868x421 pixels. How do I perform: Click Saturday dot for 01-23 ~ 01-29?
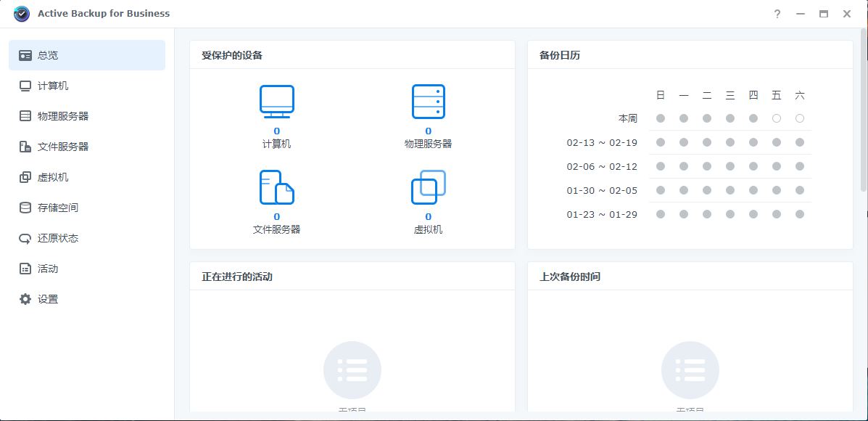pyautogui.click(x=800, y=214)
